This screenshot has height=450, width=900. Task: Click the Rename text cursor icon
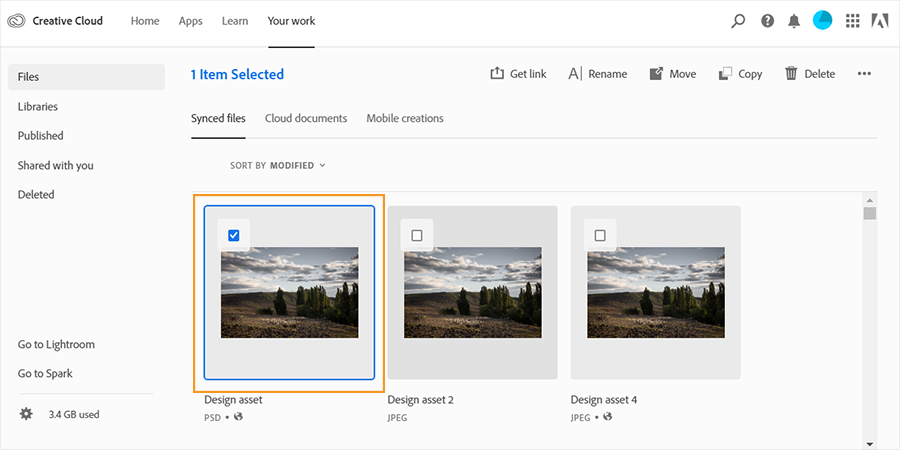click(x=575, y=74)
